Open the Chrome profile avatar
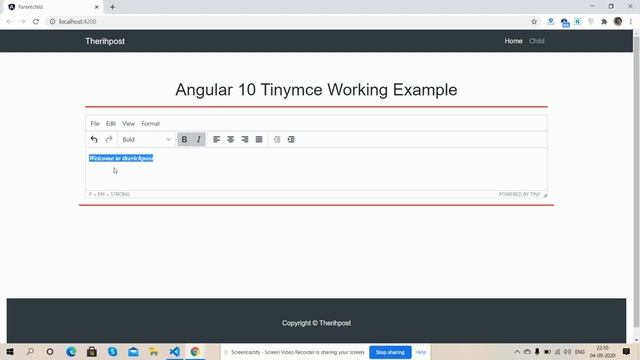Viewport: 640px width, 360px height. point(618,22)
